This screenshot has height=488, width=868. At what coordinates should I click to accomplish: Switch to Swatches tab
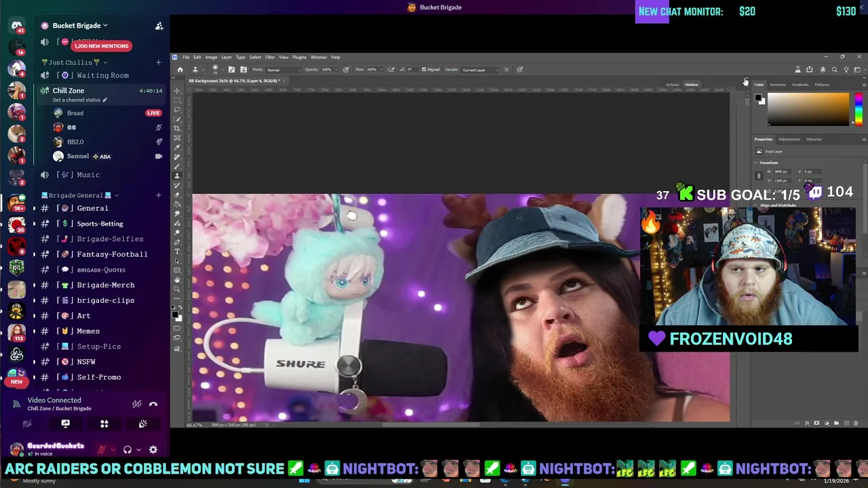coord(778,85)
